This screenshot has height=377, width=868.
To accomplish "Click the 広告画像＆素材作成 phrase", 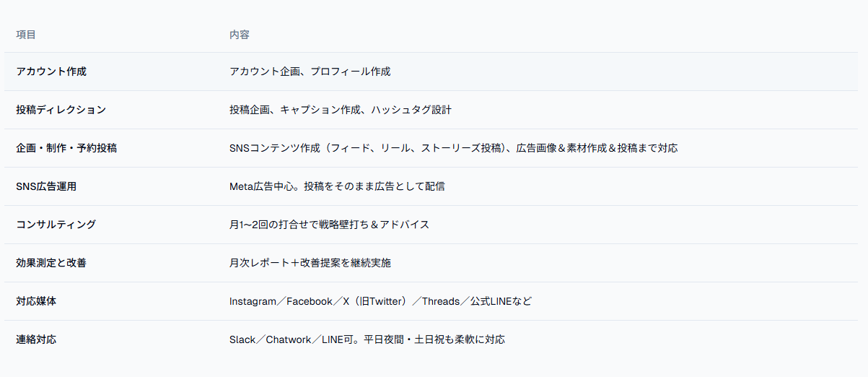I will pos(561,148).
